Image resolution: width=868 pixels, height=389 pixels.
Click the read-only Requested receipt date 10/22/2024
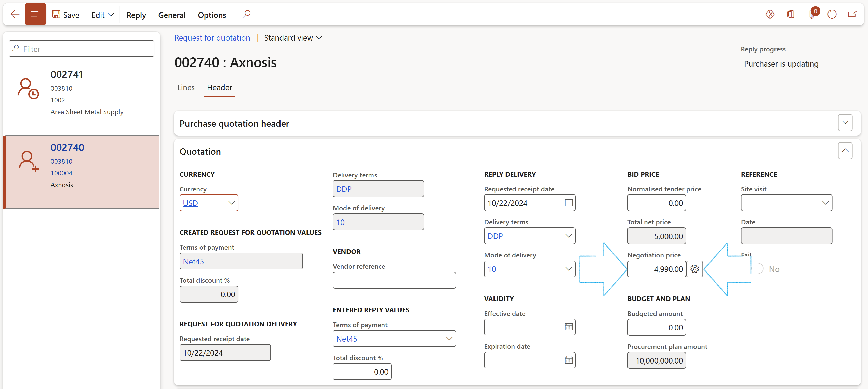pyautogui.click(x=225, y=353)
